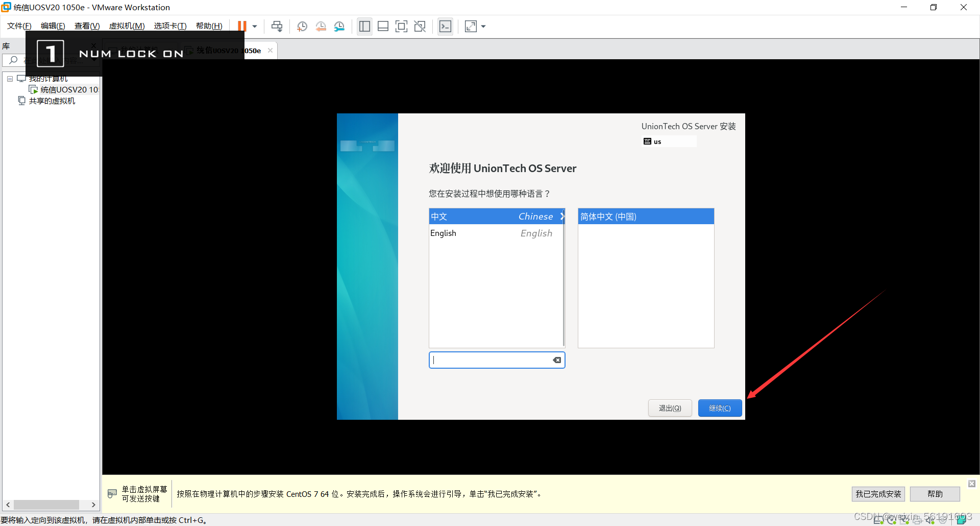Close the 统信UOSV20 1050e tab
Screen dimensions: 980x526
(x=270, y=50)
